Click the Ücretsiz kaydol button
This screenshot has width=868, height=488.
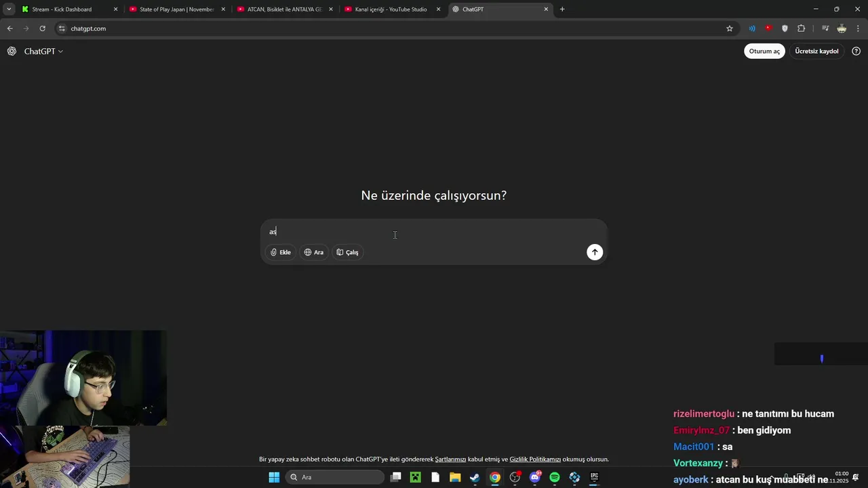816,52
